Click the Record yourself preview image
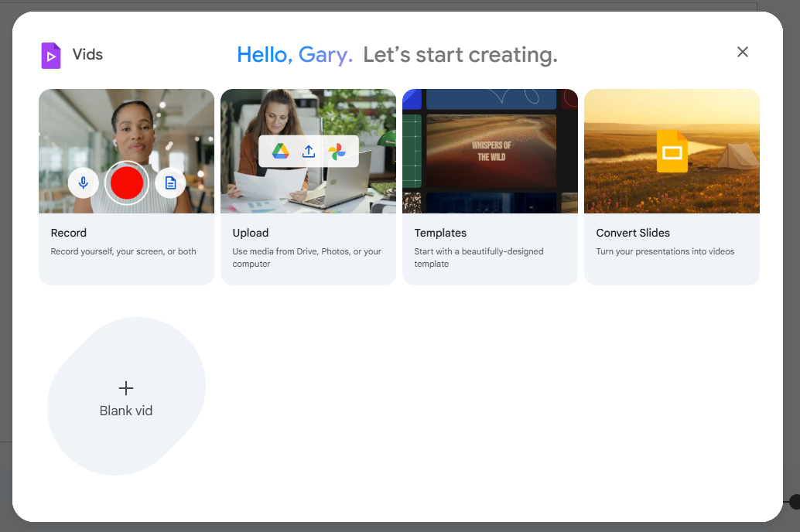This screenshot has height=532, width=800. pos(126,124)
